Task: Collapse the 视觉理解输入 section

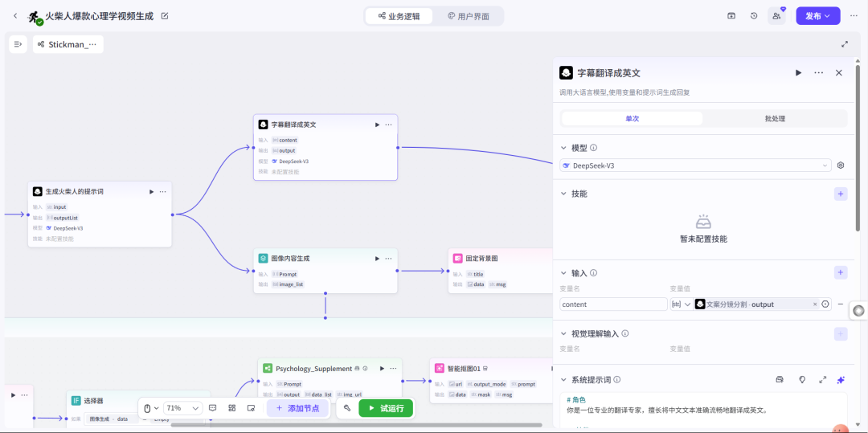Action: tap(563, 333)
